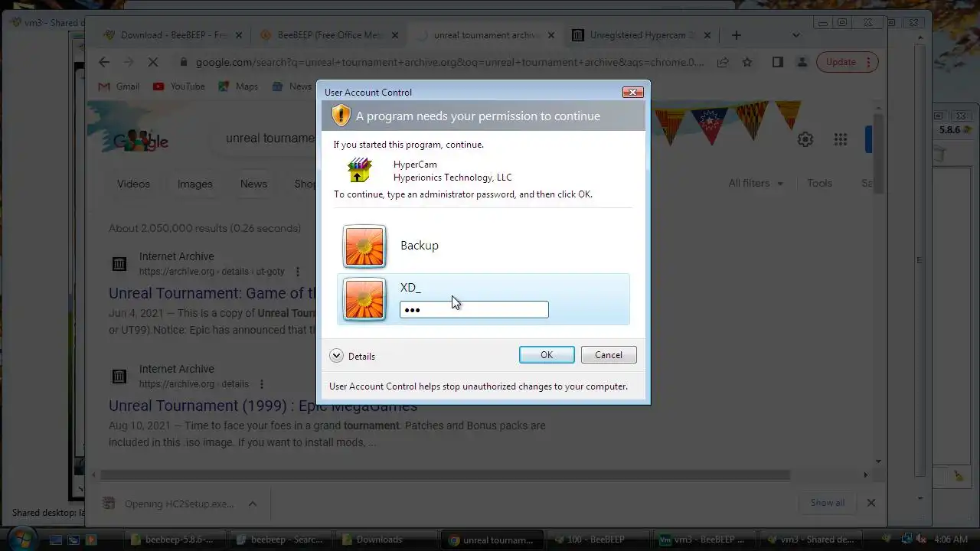The image size is (980, 551).
Task: Open the Google apps grid
Action: coord(841,139)
